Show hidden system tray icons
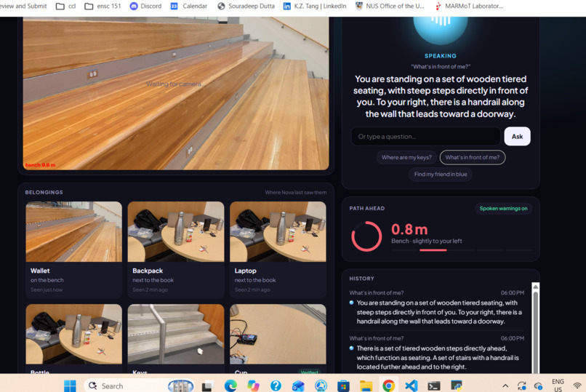 pos(505,385)
